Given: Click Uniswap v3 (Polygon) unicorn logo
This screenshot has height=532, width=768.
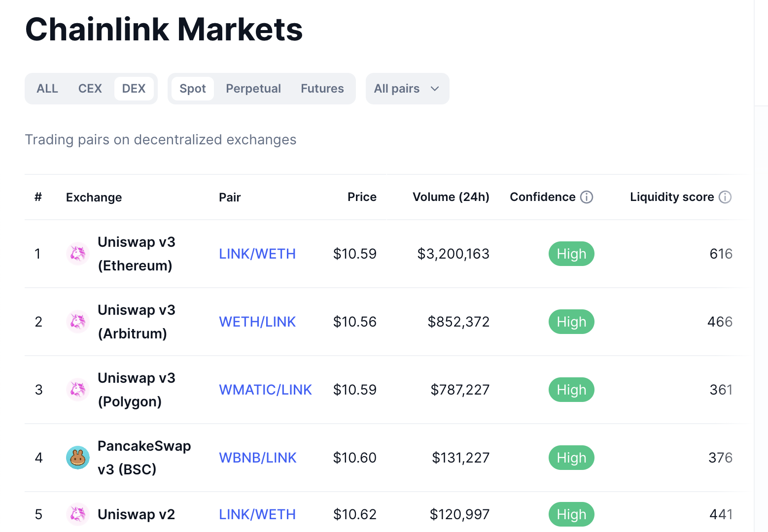Looking at the screenshot, I should click(78, 390).
